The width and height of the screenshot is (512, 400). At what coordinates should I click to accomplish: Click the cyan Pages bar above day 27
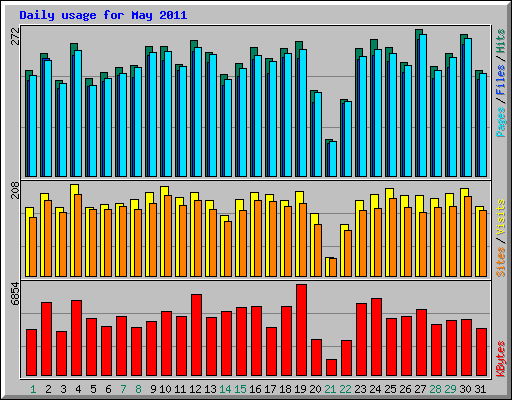[x=423, y=105]
